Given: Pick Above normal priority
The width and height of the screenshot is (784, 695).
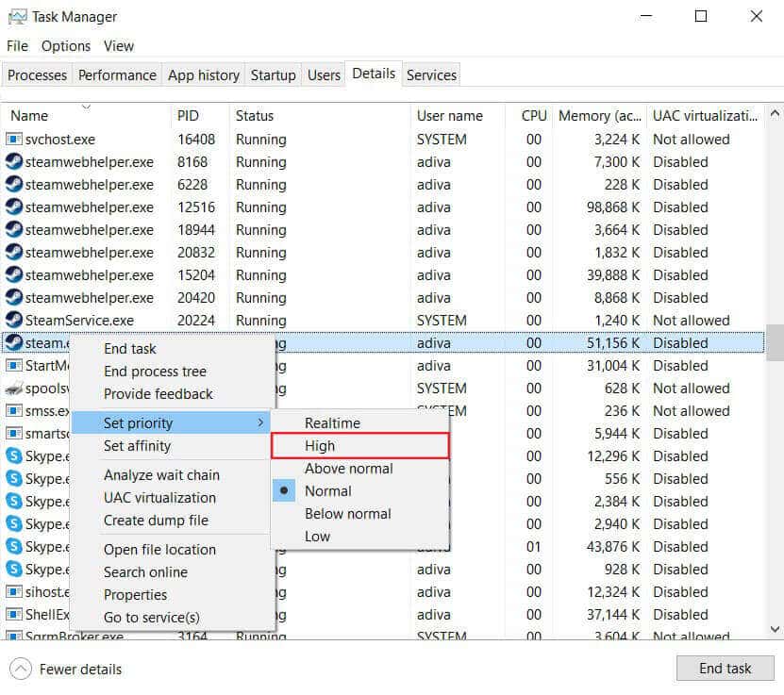Looking at the screenshot, I should pos(360,469).
